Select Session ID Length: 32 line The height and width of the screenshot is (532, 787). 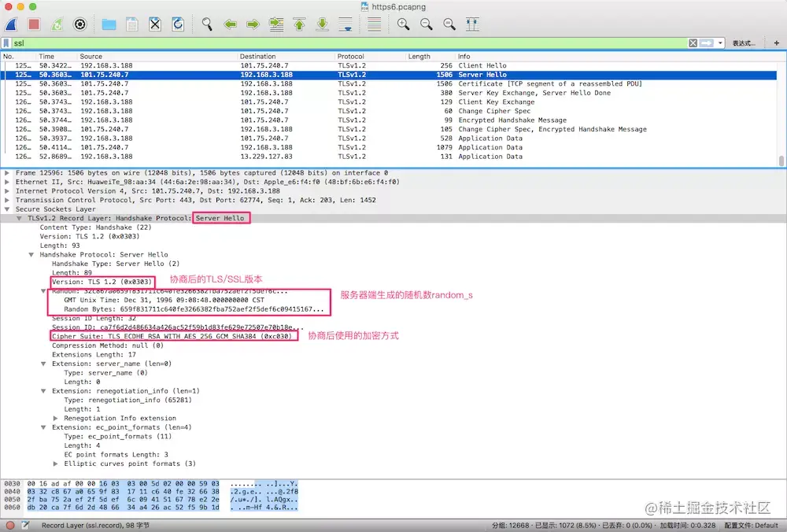coord(94,318)
